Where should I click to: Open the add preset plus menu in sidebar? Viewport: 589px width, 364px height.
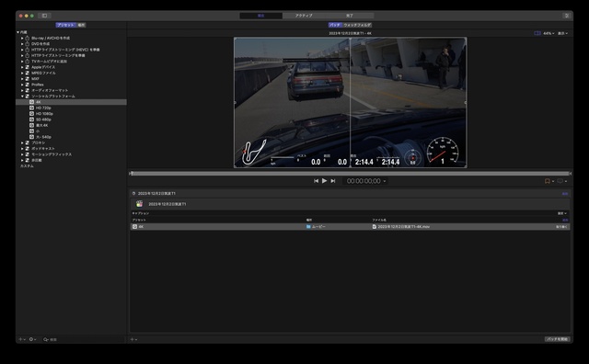(x=22, y=339)
